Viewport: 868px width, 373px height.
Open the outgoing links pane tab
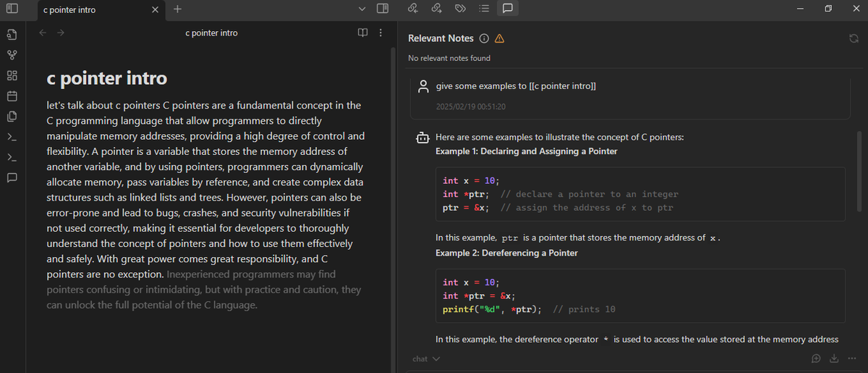[x=436, y=9]
